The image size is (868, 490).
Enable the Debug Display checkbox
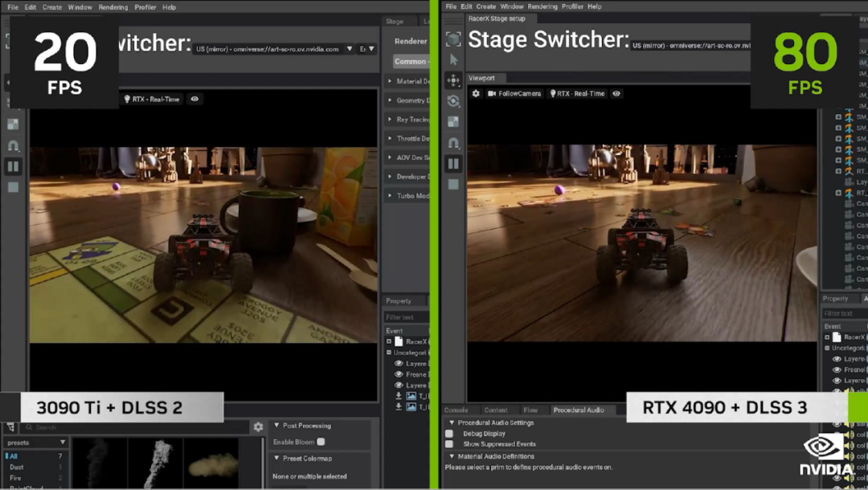[449, 434]
